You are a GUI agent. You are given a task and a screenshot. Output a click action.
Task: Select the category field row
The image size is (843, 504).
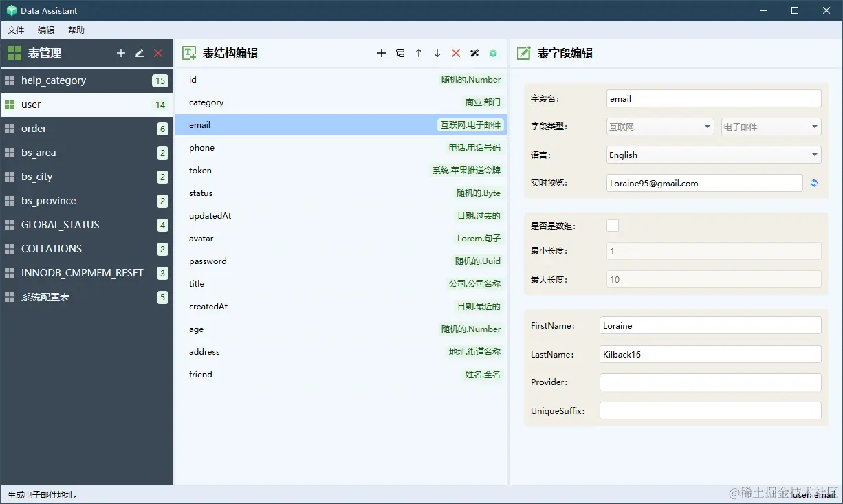(x=341, y=102)
